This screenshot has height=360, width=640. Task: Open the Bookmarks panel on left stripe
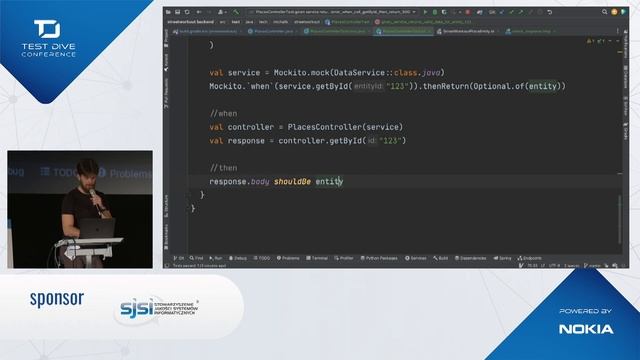[x=166, y=236]
